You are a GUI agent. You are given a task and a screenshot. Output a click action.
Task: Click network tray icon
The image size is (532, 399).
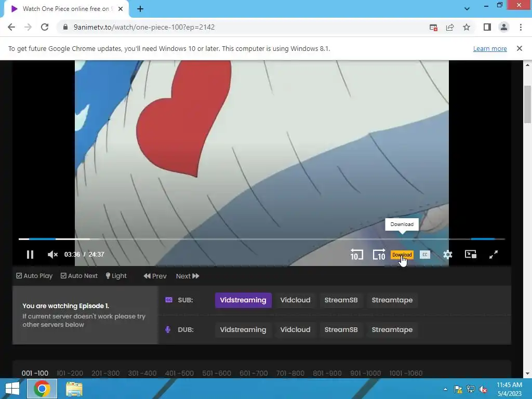[x=471, y=389]
